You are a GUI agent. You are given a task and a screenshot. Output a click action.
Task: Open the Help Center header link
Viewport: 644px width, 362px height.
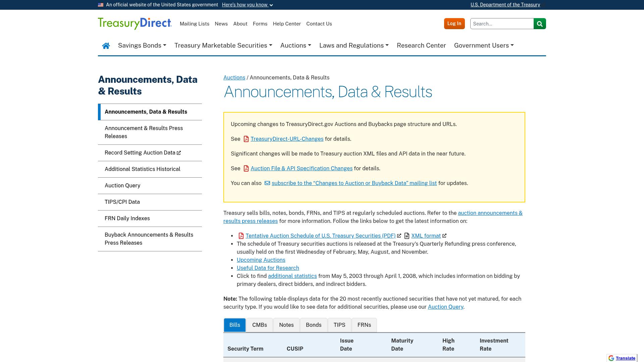pyautogui.click(x=287, y=24)
